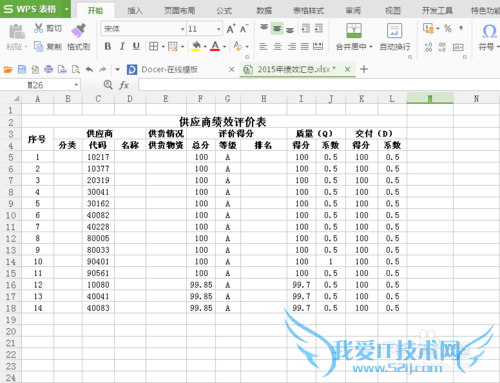Click the distributed alignment icon
Image resolution: width=500 pixels, height=383 pixels.
click(318, 46)
